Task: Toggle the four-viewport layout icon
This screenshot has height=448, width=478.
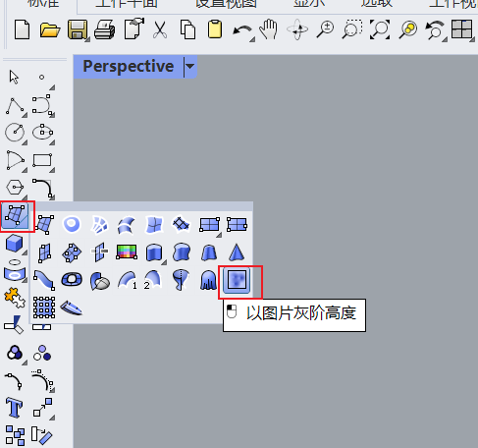Action: pos(461,29)
